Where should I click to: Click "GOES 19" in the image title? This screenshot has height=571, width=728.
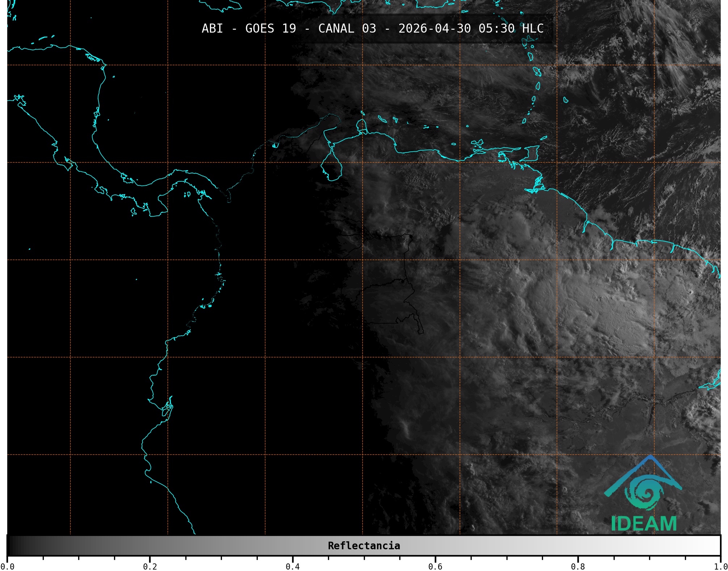coord(270,29)
